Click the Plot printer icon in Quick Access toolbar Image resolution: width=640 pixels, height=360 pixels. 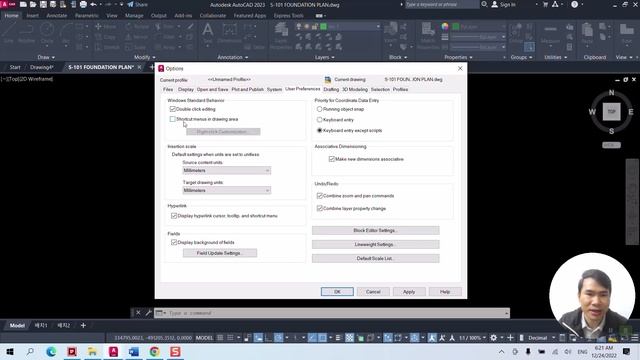83,4
